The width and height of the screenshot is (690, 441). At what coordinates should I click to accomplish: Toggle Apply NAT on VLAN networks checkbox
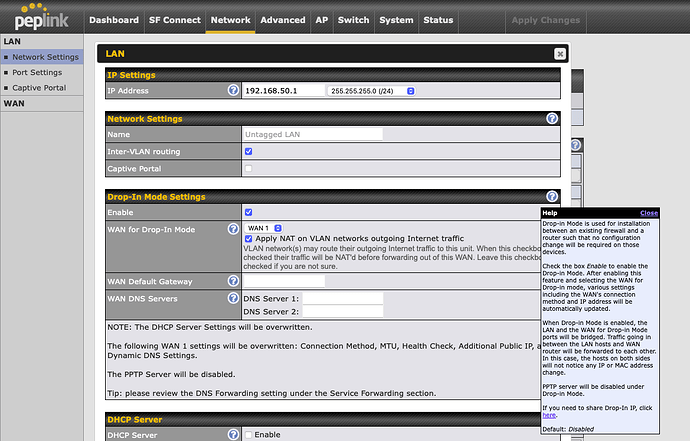pos(249,239)
